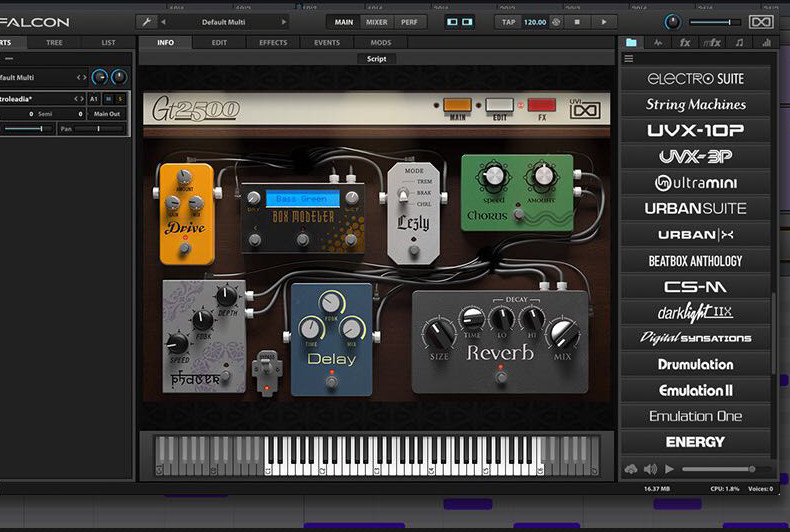
Task: Click the part program preset arrows
Action: pos(79,99)
